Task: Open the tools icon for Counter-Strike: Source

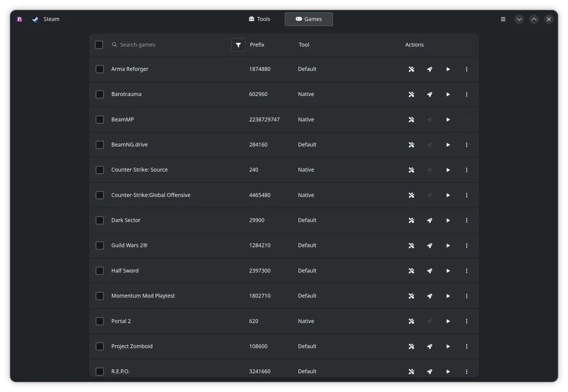Action: tap(411, 170)
